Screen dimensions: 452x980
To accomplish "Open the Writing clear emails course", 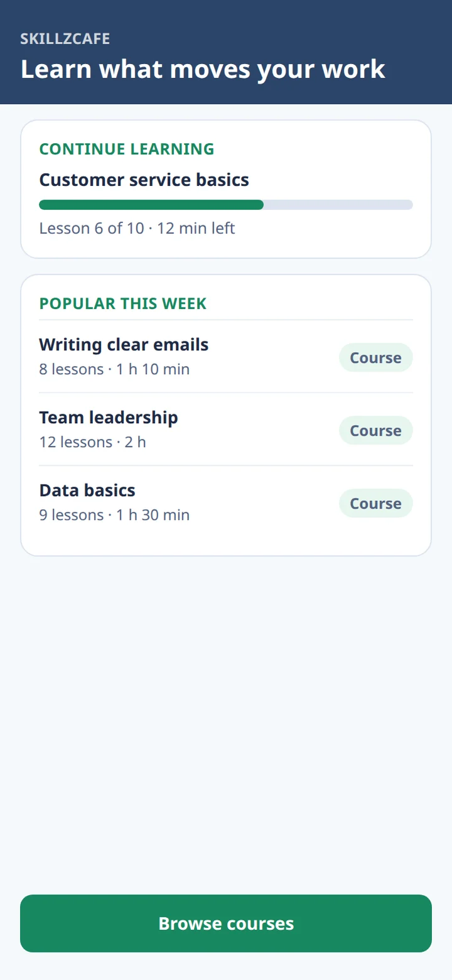I will 226,357.
